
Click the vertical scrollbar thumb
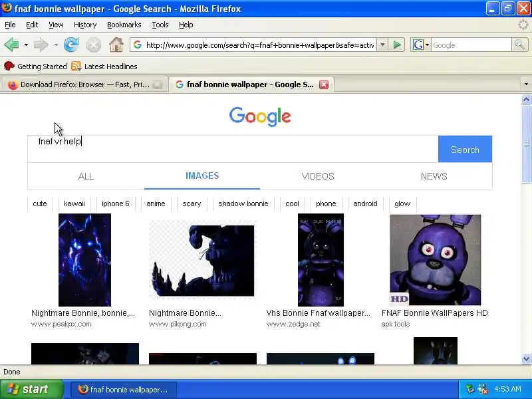pos(526,144)
